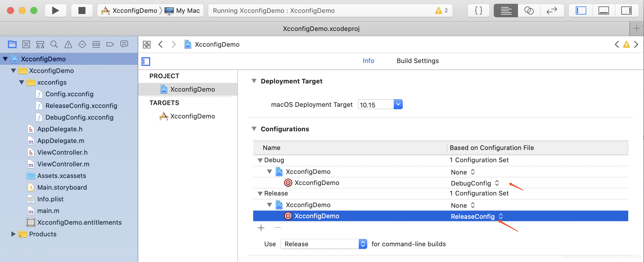Show the Debug navigator
The height and width of the screenshot is (262, 644).
(x=96, y=44)
